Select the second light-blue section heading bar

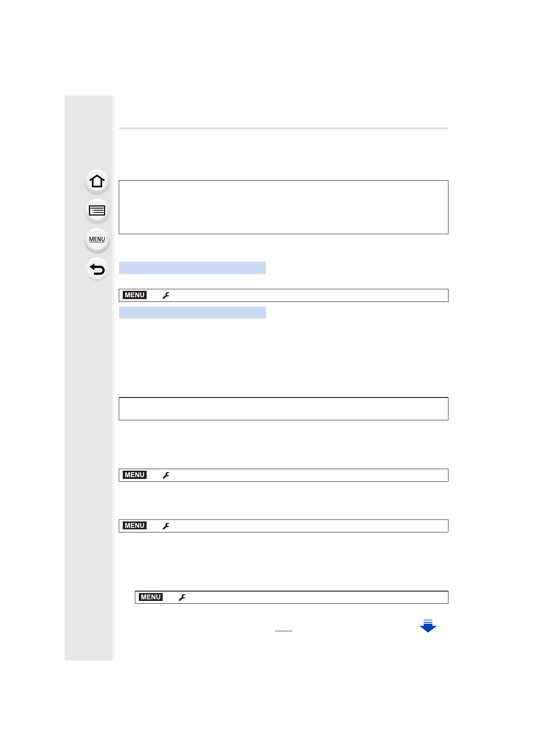point(192,312)
